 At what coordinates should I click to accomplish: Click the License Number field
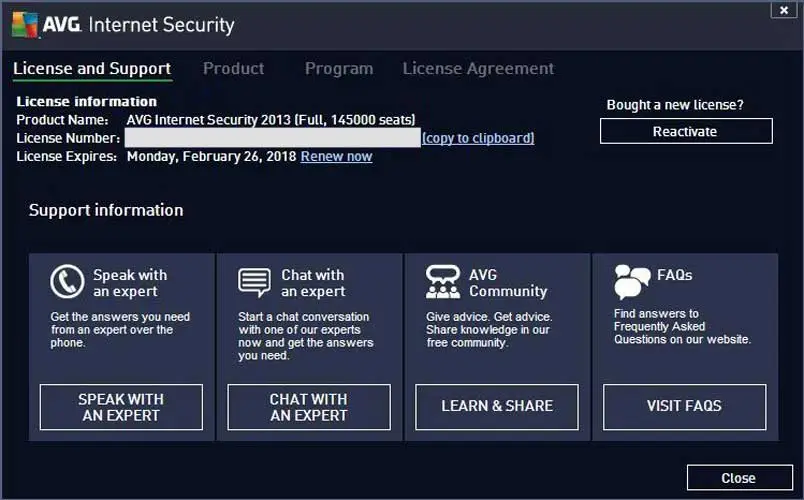click(x=272, y=138)
